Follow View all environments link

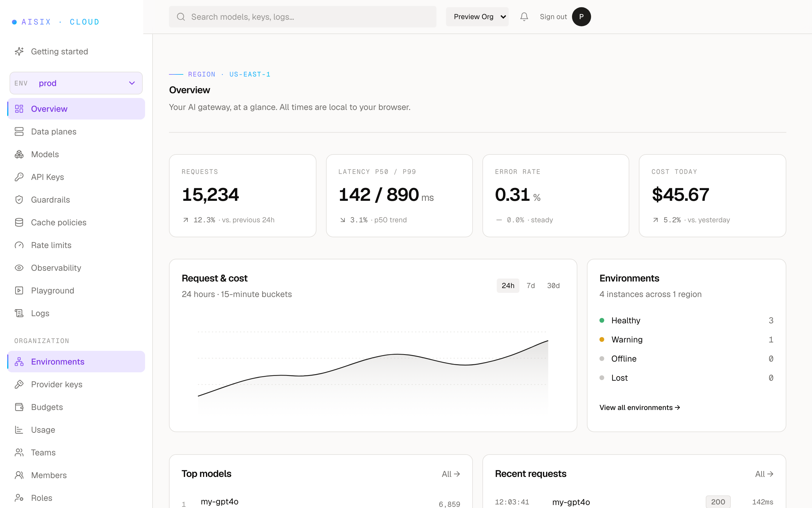tap(639, 407)
